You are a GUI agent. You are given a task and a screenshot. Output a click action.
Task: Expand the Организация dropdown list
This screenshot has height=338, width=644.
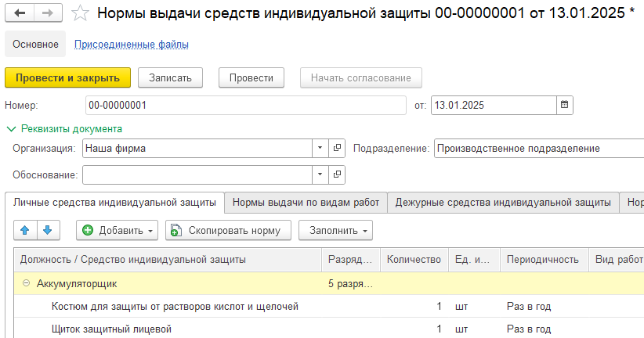[x=320, y=148]
